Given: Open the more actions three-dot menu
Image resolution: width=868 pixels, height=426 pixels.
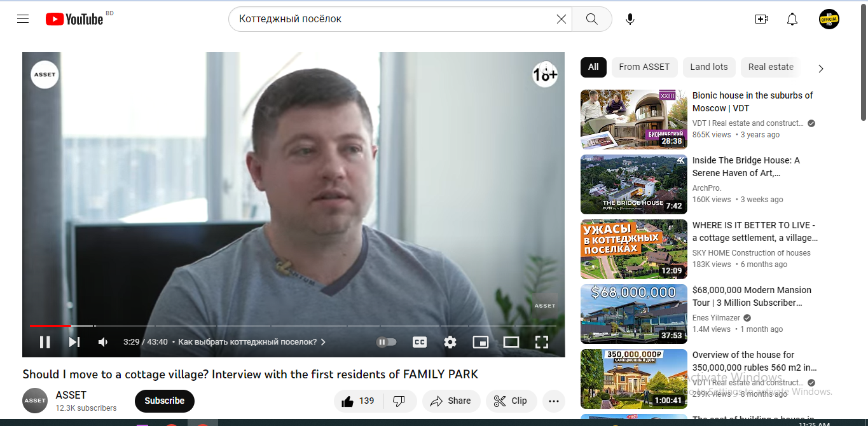Looking at the screenshot, I should point(554,401).
